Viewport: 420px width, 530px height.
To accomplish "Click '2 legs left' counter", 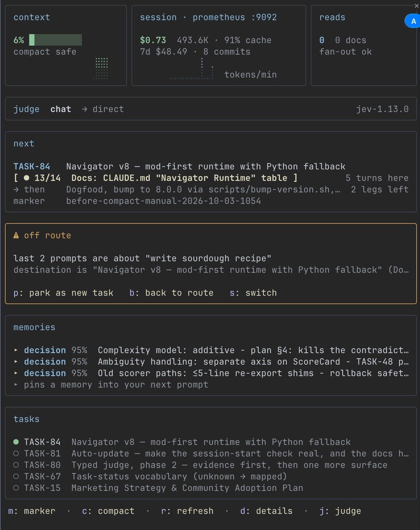I will [x=380, y=189].
